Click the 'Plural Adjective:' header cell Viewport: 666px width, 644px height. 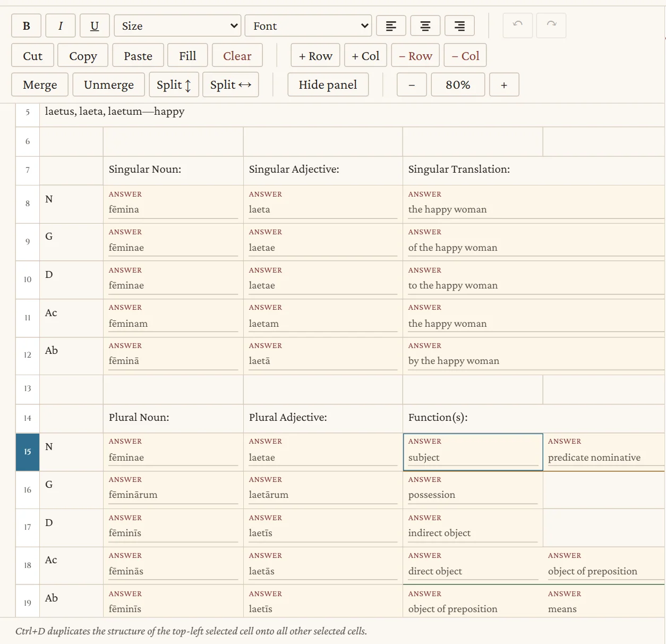point(323,418)
